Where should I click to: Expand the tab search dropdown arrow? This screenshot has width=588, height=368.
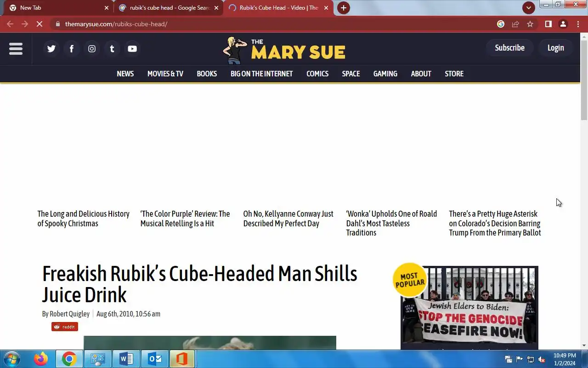click(528, 8)
